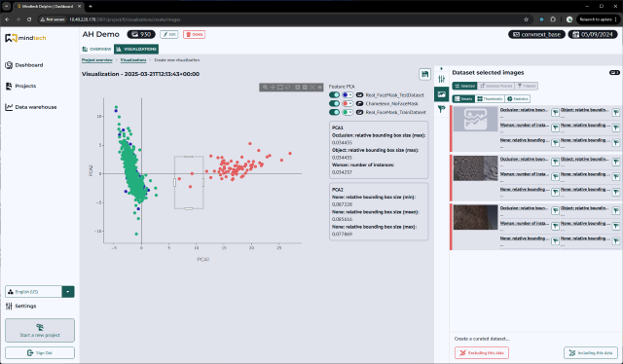The width and height of the screenshot is (623, 364).
Task: Open the browser extensions icon
Action: click(553, 19)
